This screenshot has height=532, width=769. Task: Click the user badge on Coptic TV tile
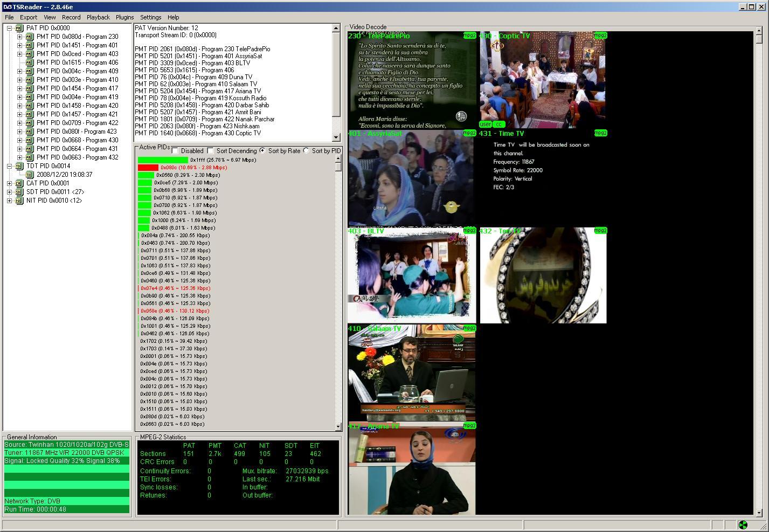(486, 124)
